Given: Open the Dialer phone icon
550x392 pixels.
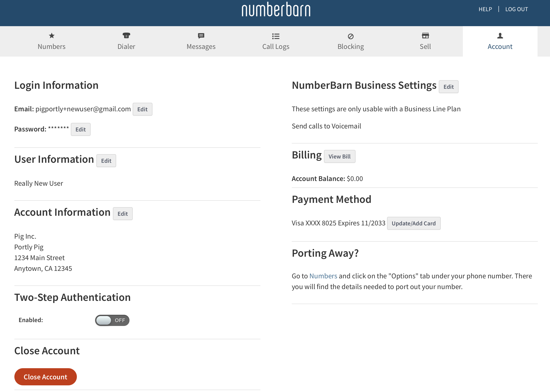Looking at the screenshot, I should [x=126, y=36].
